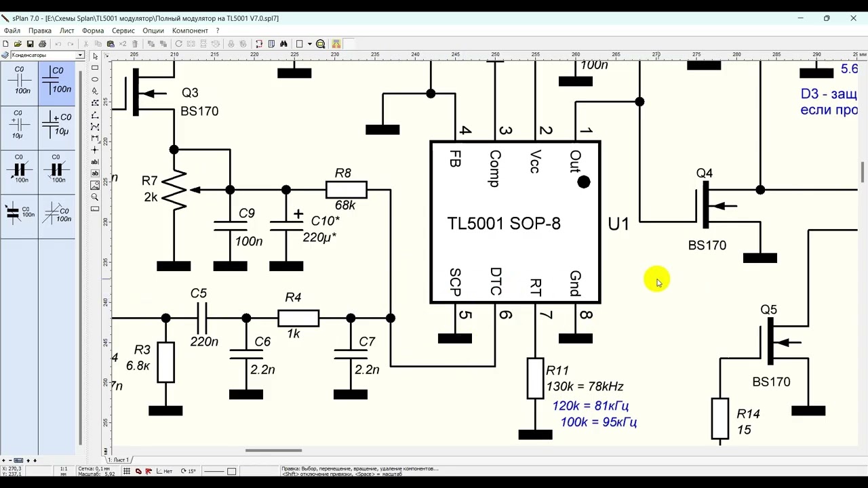
Task: Save the schematic with the floppy icon
Action: 31,44
